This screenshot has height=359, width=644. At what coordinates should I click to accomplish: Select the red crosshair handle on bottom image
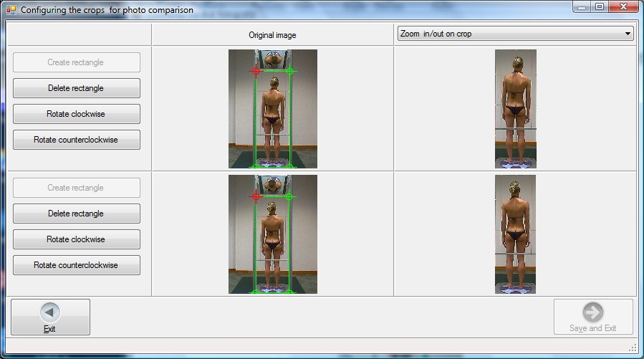click(256, 197)
